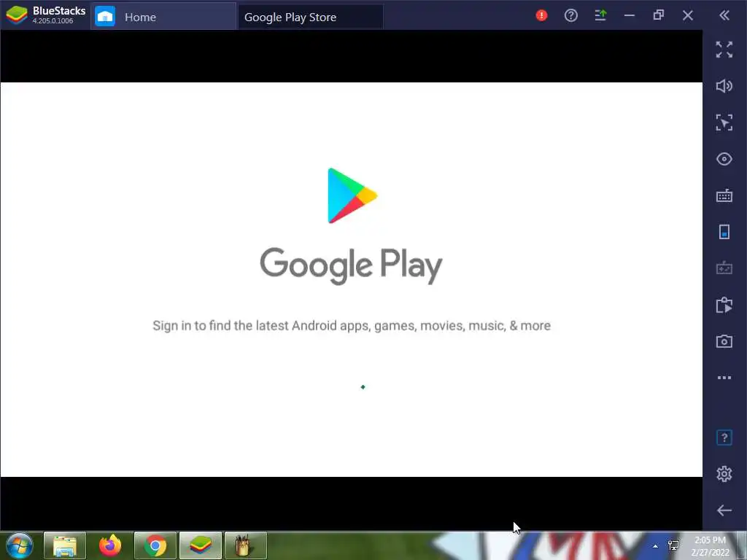Close the BlueStacks window

coord(687,15)
